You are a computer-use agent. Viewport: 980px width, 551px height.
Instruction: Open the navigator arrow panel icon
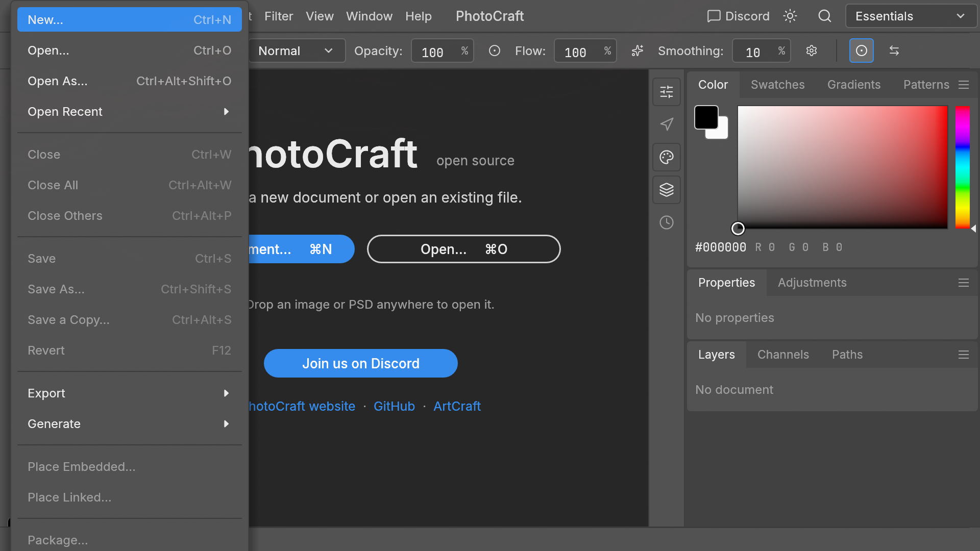(x=667, y=124)
